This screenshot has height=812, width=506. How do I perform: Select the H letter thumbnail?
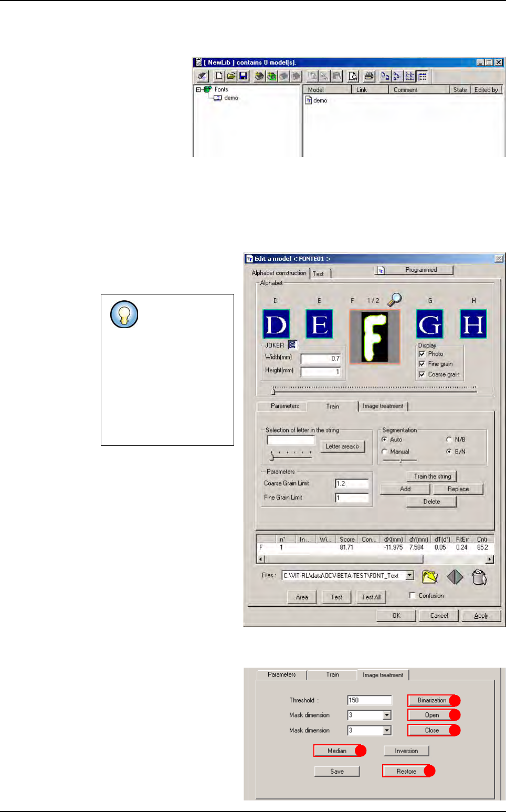coord(473,324)
